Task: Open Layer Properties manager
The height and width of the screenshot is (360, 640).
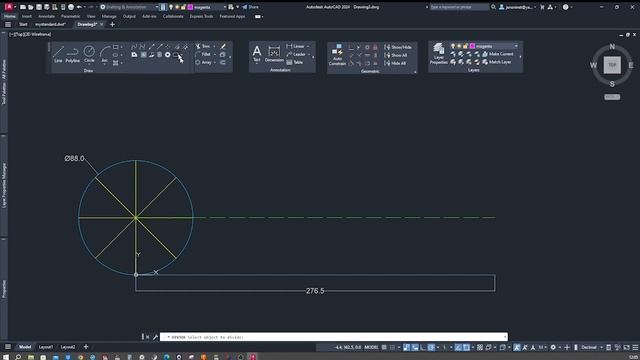Action: tap(438, 54)
